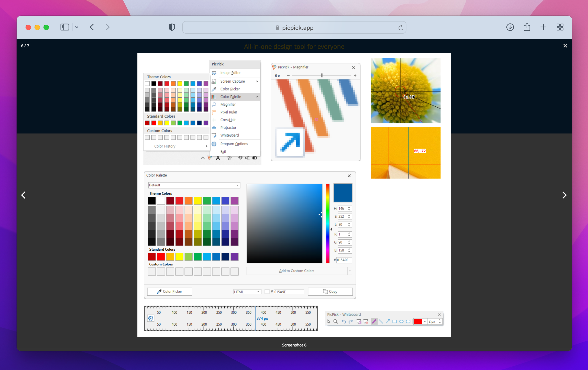The width and height of the screenshot is (588, 370).
Task: Choose the Rectangle shape tool in Whiteboard
Action: [395, 321]
